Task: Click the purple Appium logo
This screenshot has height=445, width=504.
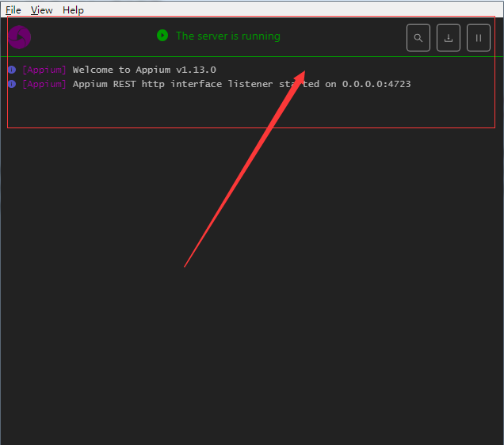Action: (x=19, y=37)
